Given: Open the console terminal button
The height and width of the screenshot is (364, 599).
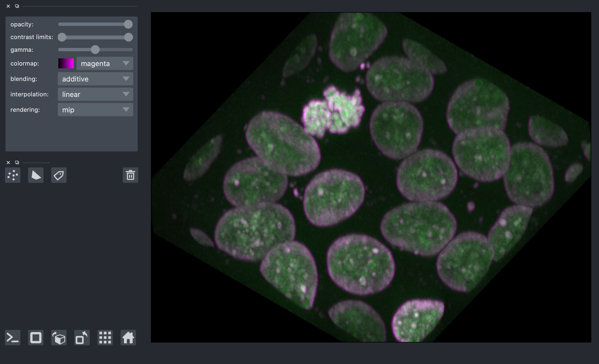Looking at the screenshot, I should [x=13, y=338].
